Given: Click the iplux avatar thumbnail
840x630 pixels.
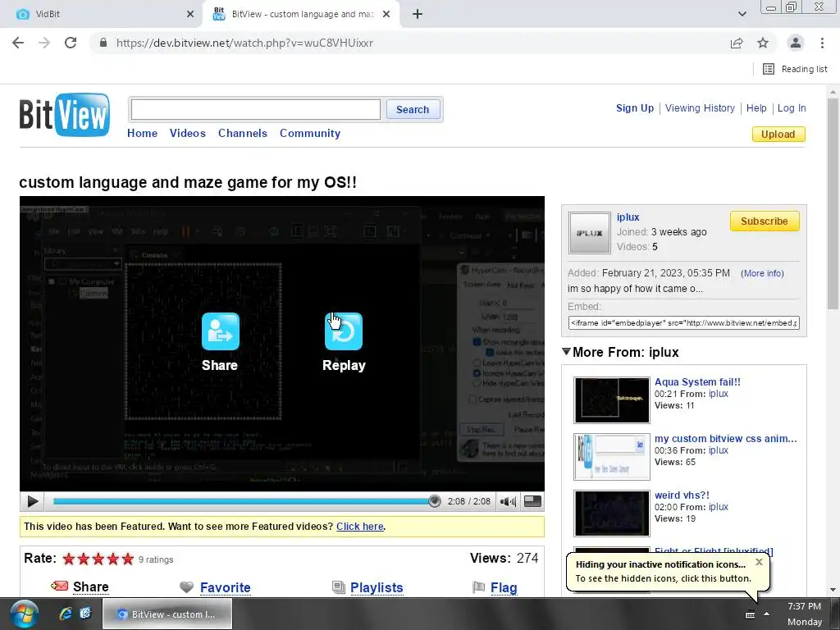Looking at the screenshot, I should click(x=589, y=233).
